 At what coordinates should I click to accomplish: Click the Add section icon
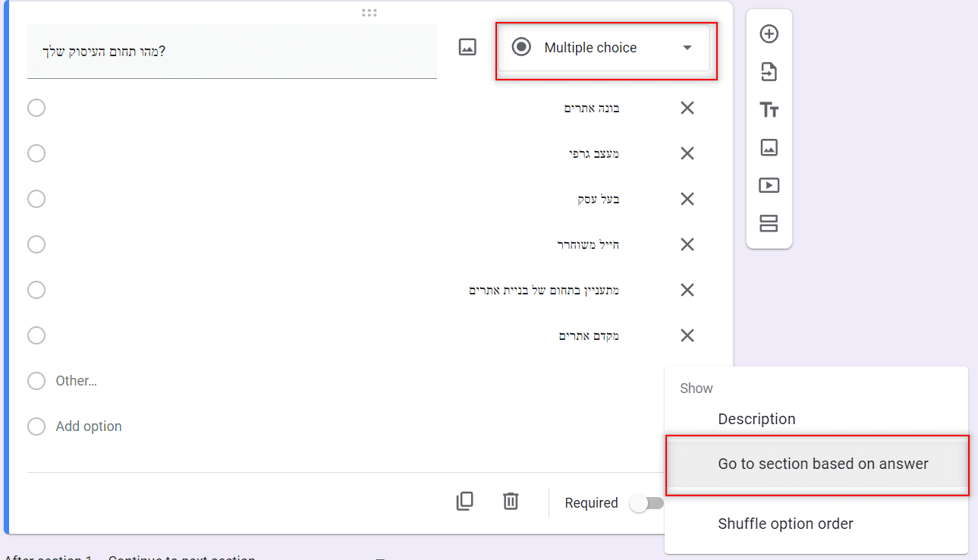click(769, 224)
